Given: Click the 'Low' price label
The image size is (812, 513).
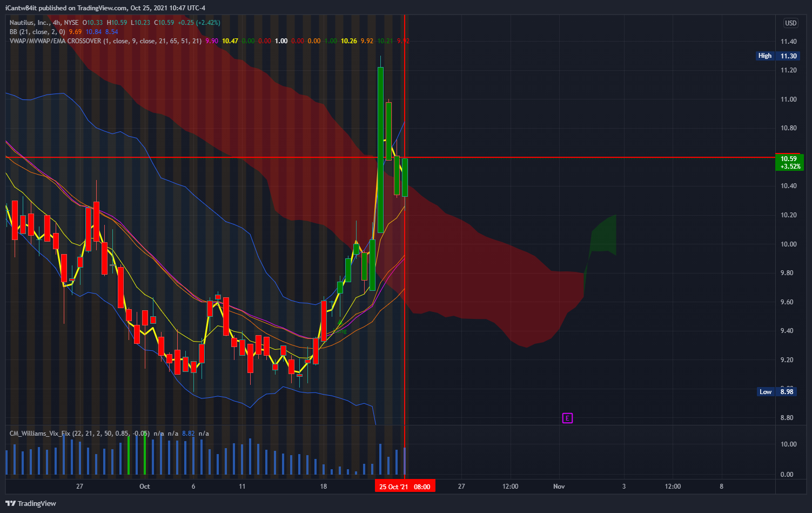Looking at the screenshot, I should 766,392.
